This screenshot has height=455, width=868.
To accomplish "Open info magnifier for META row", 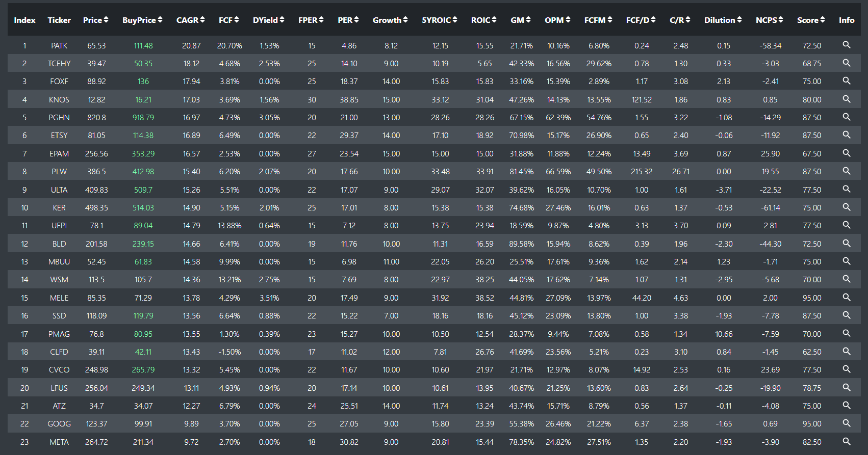I will pyautogui.click(x=846, y=441).
